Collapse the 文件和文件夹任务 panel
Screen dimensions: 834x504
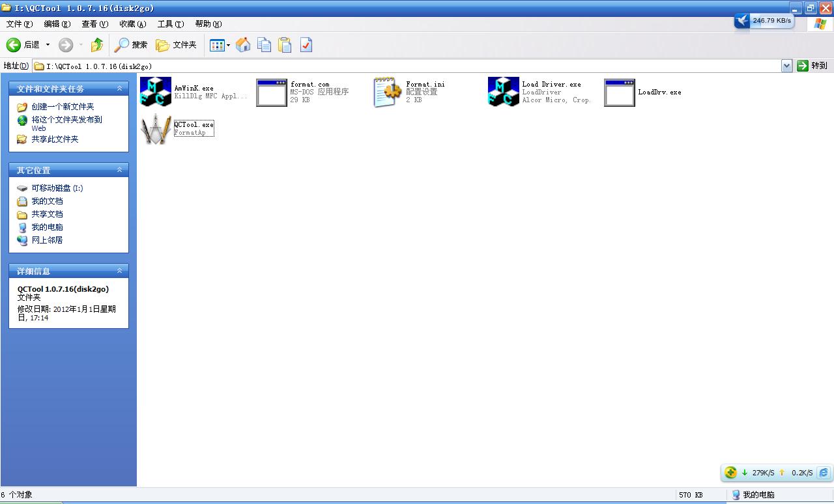pos(119,89)
